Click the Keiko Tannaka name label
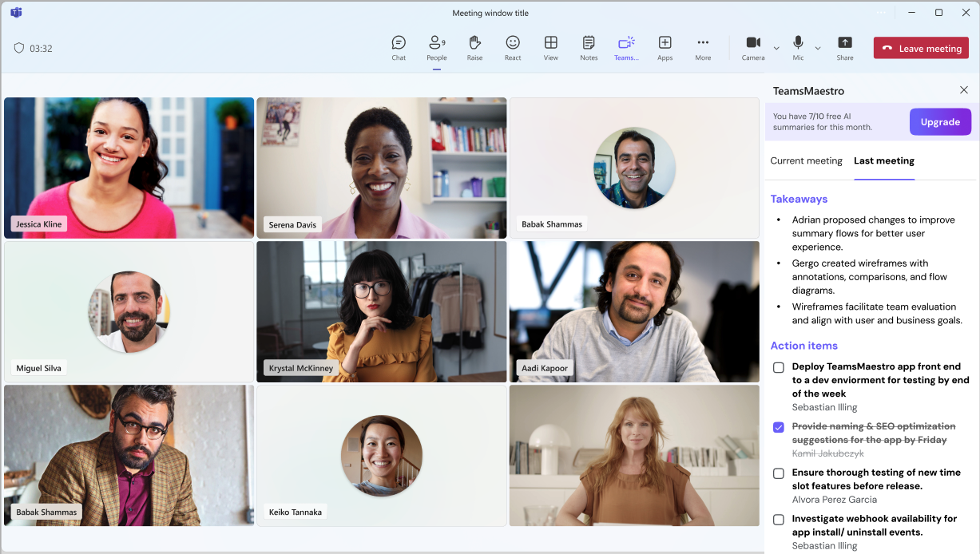 [x=296, y=512]
